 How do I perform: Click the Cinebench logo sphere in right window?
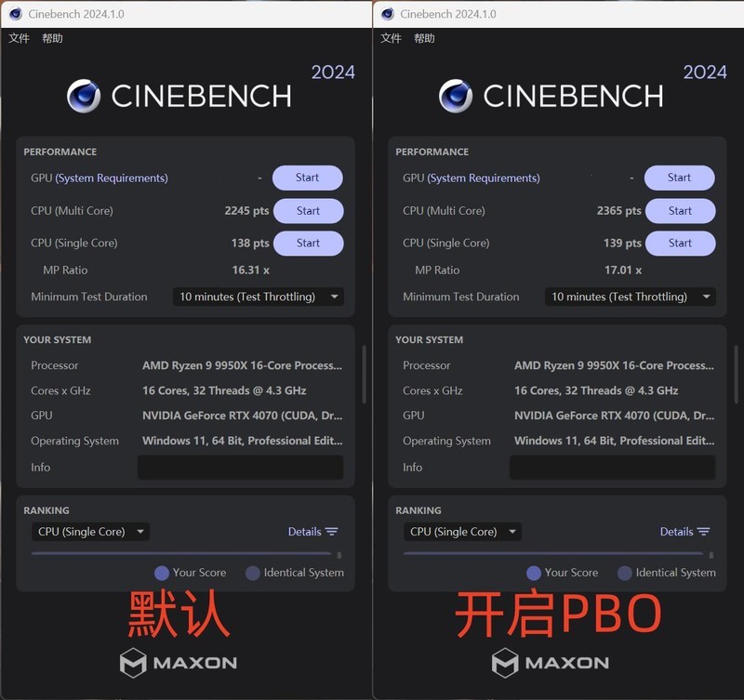[x=457, y=96]
